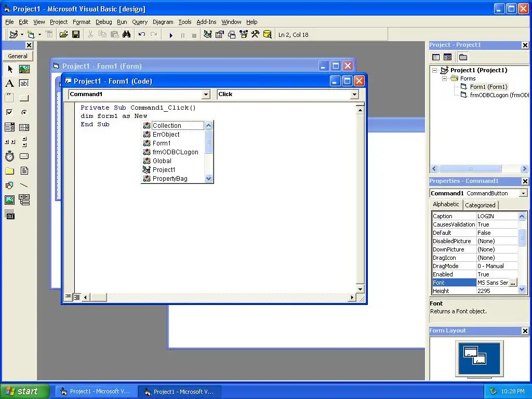Click code window vertical scroll up arrow
This screenshot has width=532, height=399.
pos(360,110)
